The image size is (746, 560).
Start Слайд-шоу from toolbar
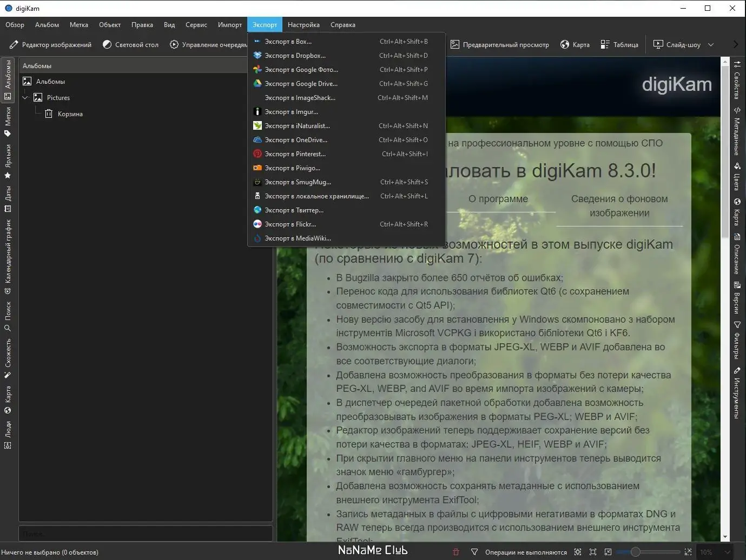coord(677,45)
